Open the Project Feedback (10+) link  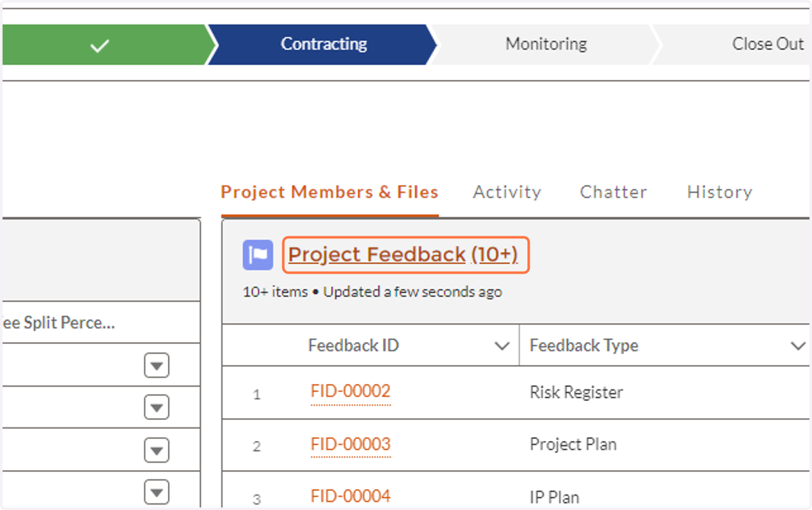tap(403, 255)
